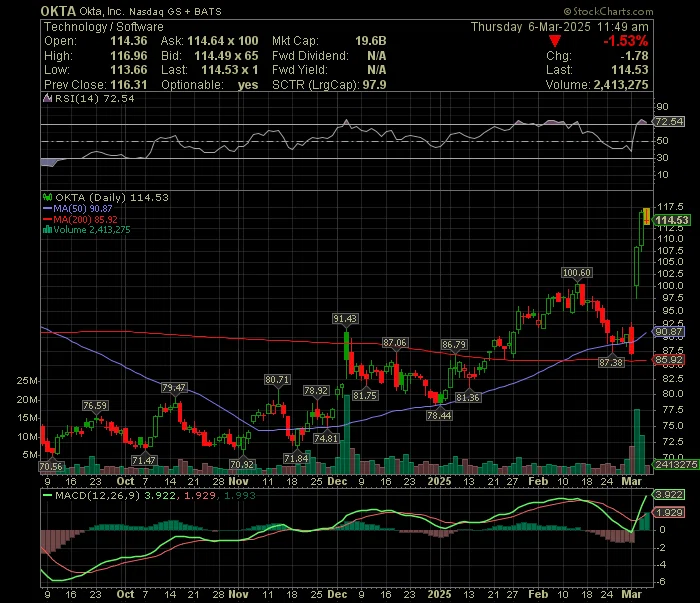Click the High price 116.96 value
The image size is (700, 603).
129,56
